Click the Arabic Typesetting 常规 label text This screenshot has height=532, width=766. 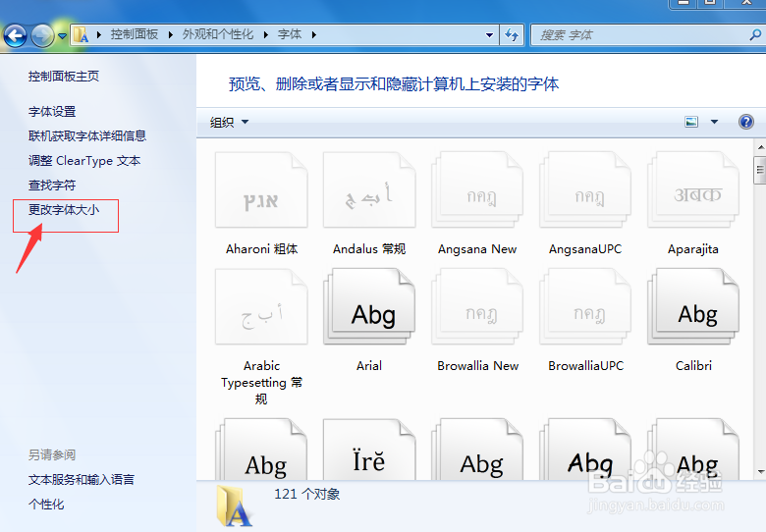tap(261, 382)
